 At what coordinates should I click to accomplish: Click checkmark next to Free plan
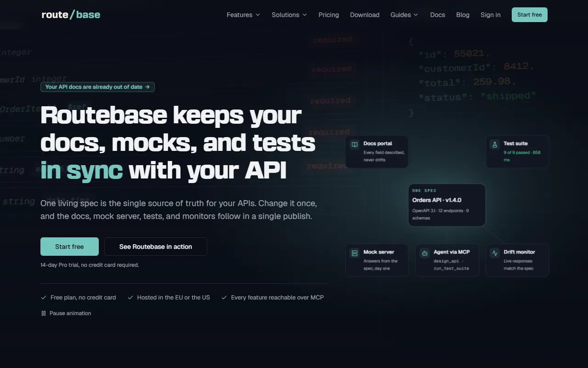(x=44, y=298)
